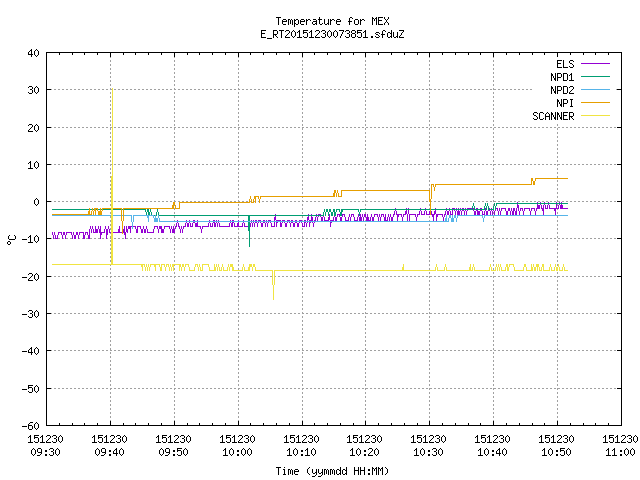640x480 pixels.
Task: Click the y-axis label 40
Action: [33, 53]
